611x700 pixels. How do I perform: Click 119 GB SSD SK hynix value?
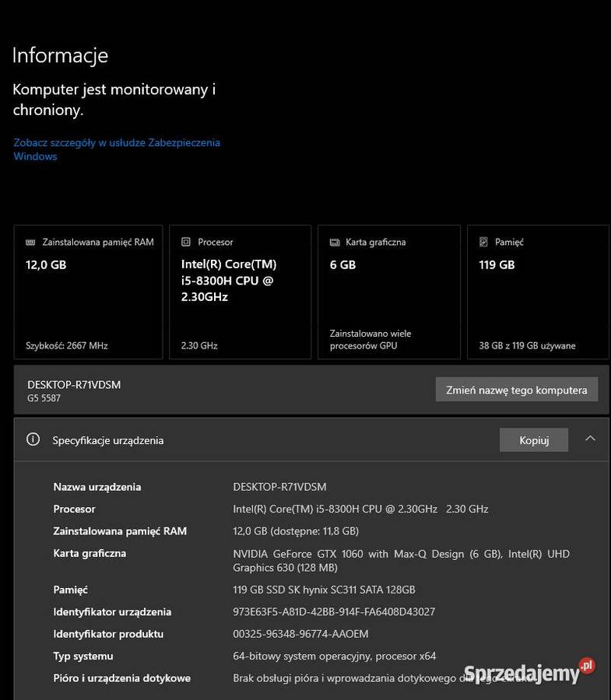pyautogui.click(x=324, y=590)
